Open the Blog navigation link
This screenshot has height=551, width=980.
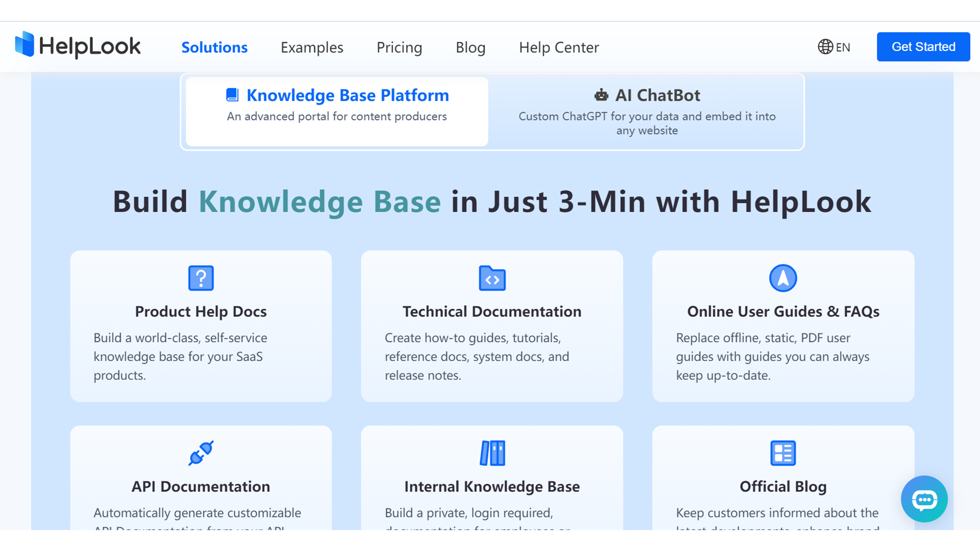tap(470, 47)
